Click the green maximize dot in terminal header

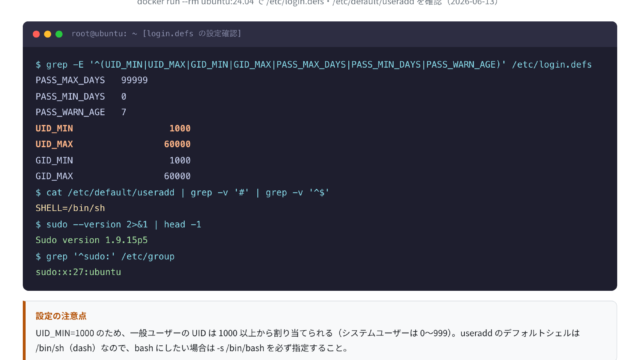tap(59, 34)
